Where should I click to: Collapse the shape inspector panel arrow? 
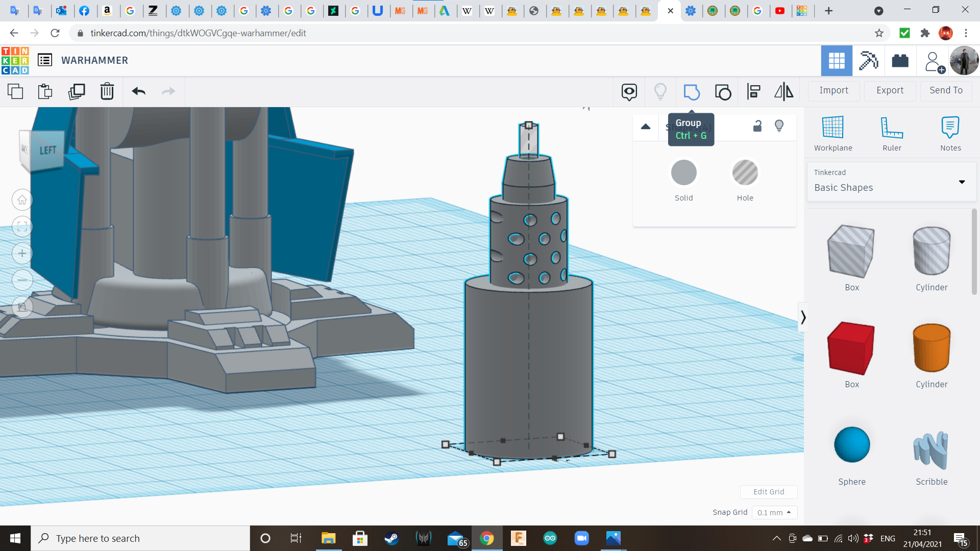646,127
